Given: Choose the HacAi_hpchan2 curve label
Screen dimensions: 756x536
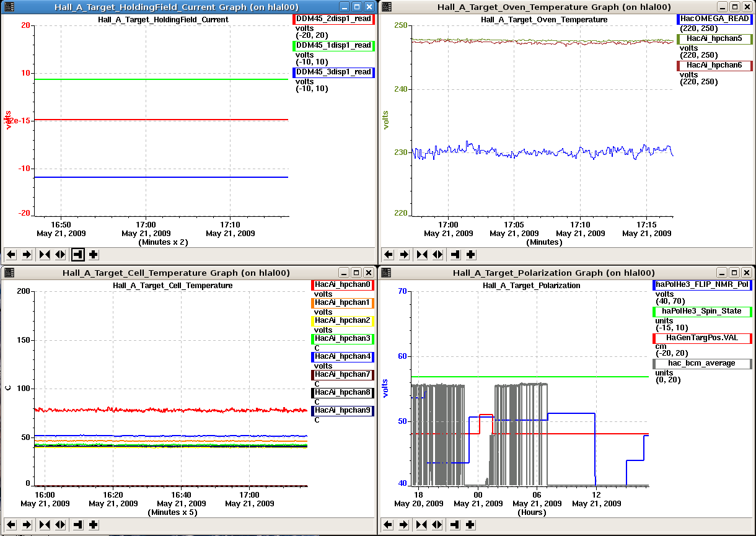Looking at the screenshot, I should (343, 321).
